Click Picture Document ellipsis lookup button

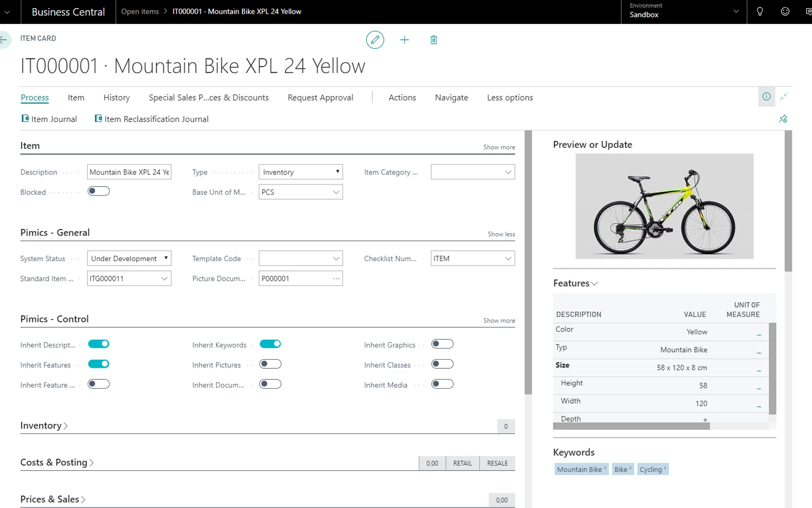[x=336, y=278]
